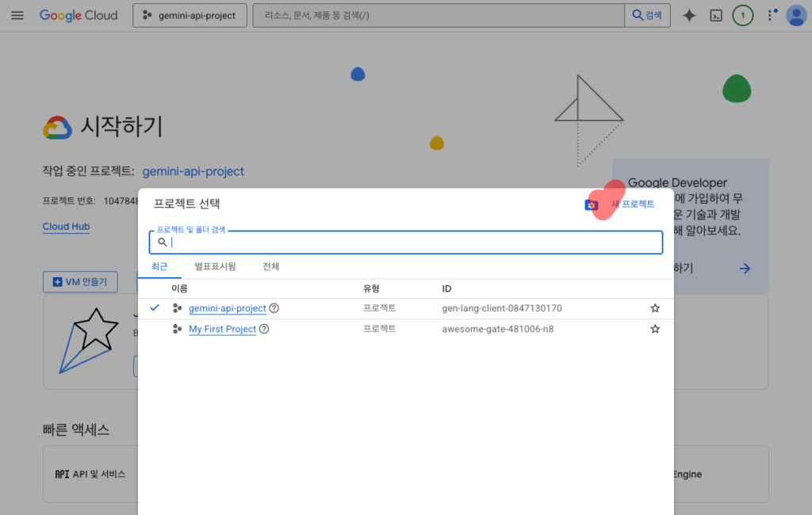Viewport: 812px width, 515px height.
Task: Open notifications badge showing 1
Action: [742, 16]
